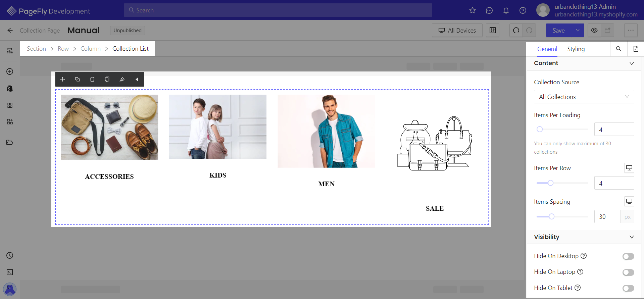Click the back arrow to leave editor
Image resolution: width=644 pixels, height=299 pixels.
tap(10, 31)
